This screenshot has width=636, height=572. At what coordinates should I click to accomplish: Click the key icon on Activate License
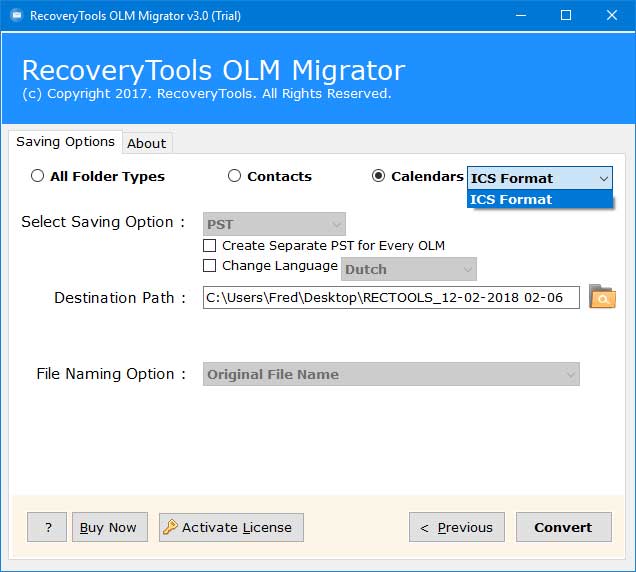[170, 527]
